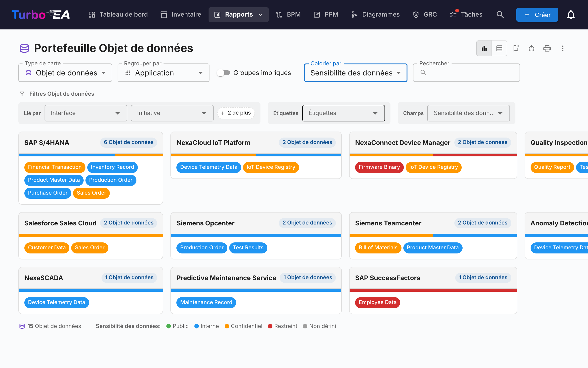Open Tâches section

tap(466, 14)
